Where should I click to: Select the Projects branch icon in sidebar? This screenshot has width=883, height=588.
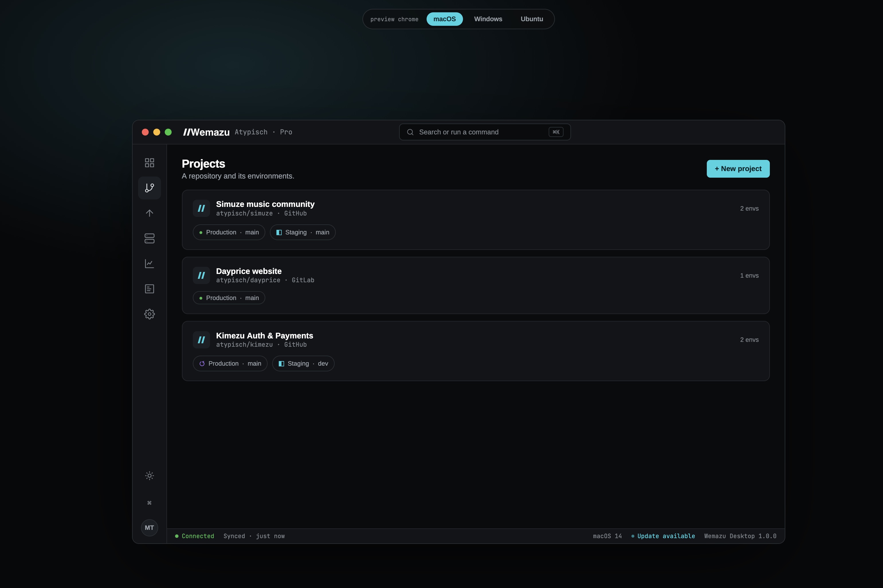149,188
